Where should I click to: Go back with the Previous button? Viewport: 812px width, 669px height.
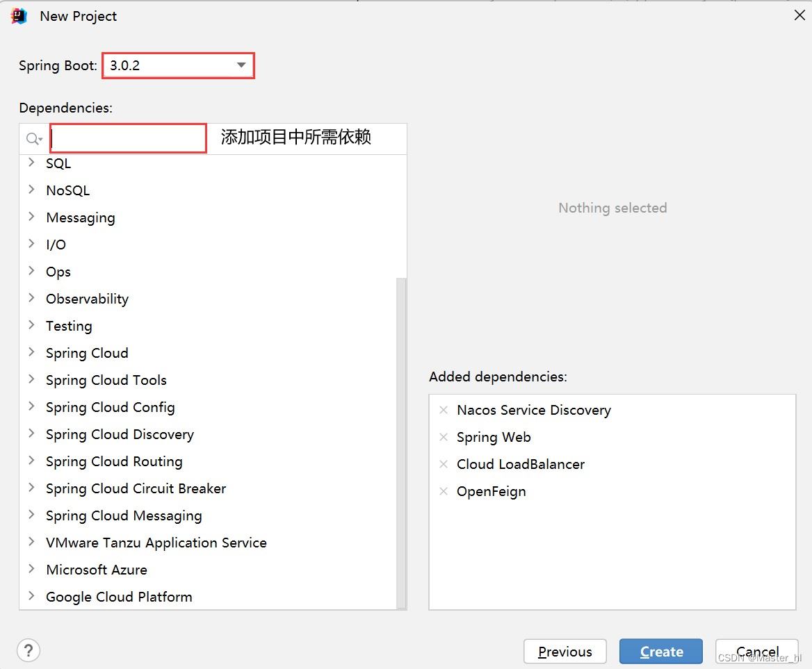565,652
